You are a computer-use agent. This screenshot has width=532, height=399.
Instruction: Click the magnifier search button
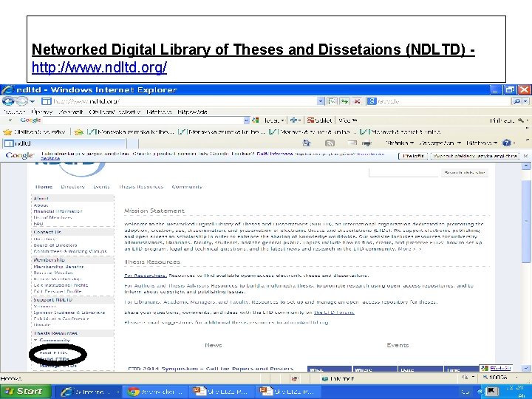516,101
